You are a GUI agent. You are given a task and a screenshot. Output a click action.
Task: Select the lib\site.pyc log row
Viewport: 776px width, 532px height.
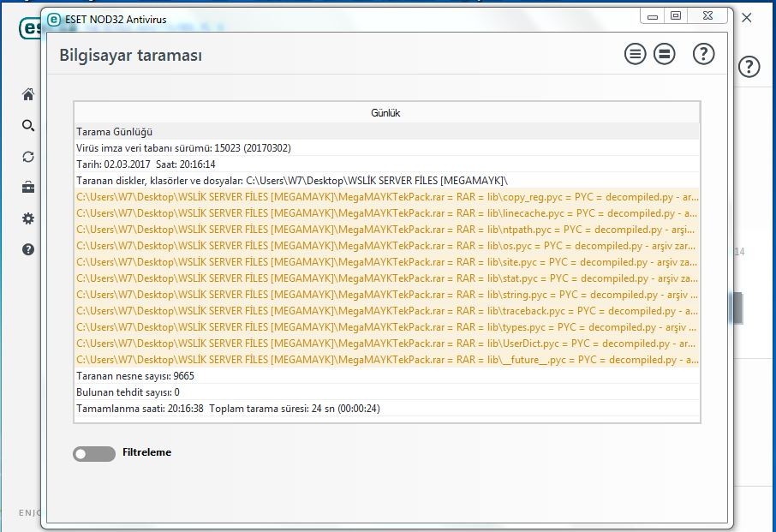pos(387,262)
